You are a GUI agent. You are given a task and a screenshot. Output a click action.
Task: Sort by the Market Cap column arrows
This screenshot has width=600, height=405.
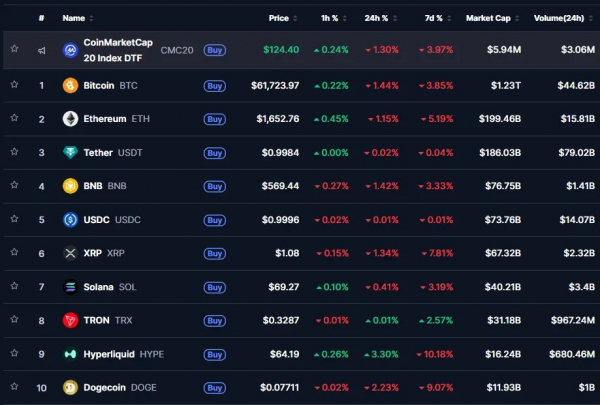(x=517, y=18)
